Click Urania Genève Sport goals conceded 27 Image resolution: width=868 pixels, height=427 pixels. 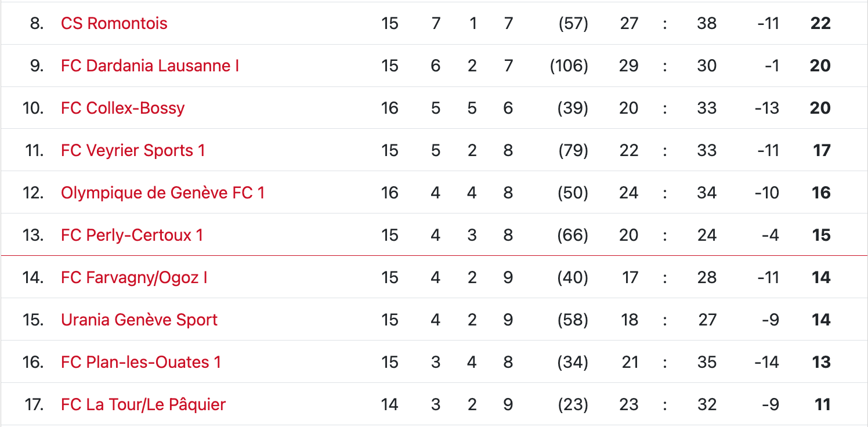pos(707,320)
